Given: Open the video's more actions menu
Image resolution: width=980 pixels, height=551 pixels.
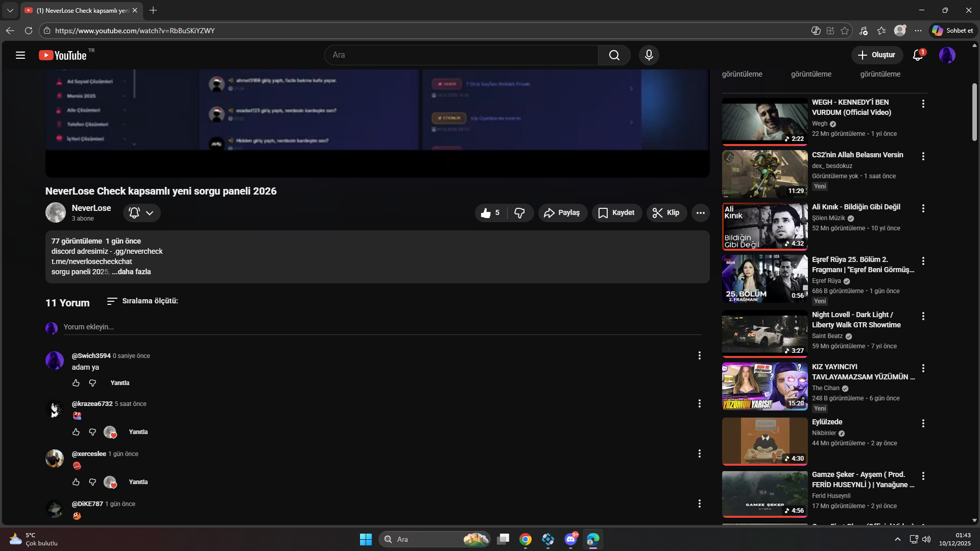Looking at the screenshot, I should coord(701,213).
